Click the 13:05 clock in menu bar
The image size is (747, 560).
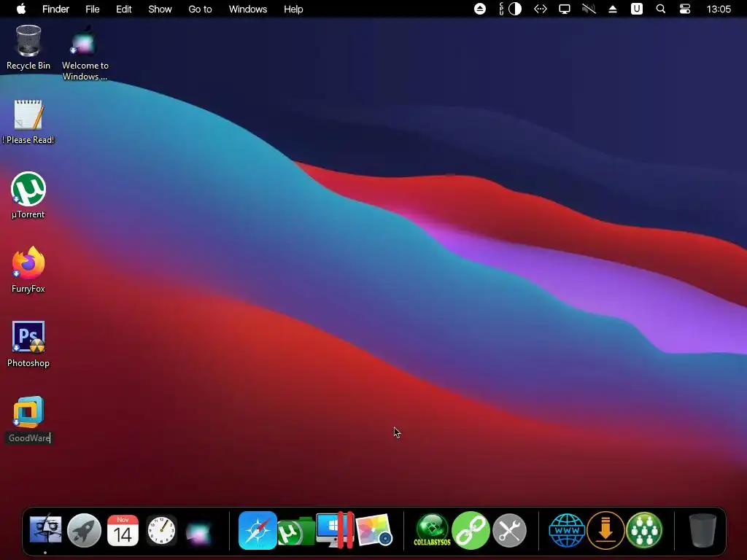click(719, 9)
